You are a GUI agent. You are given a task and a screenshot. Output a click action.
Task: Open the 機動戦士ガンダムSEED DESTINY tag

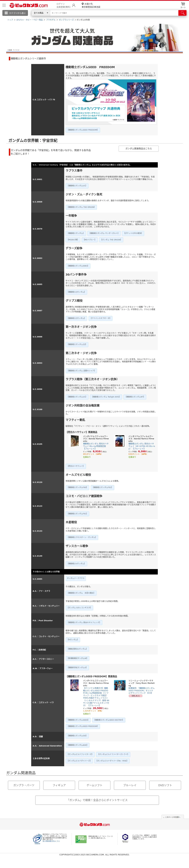(x=108, y=720)
